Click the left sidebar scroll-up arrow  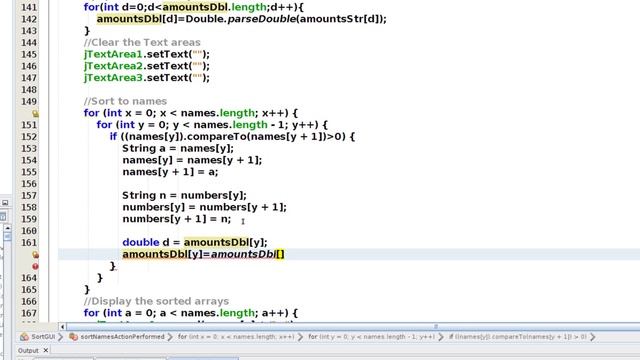point(8,229)
